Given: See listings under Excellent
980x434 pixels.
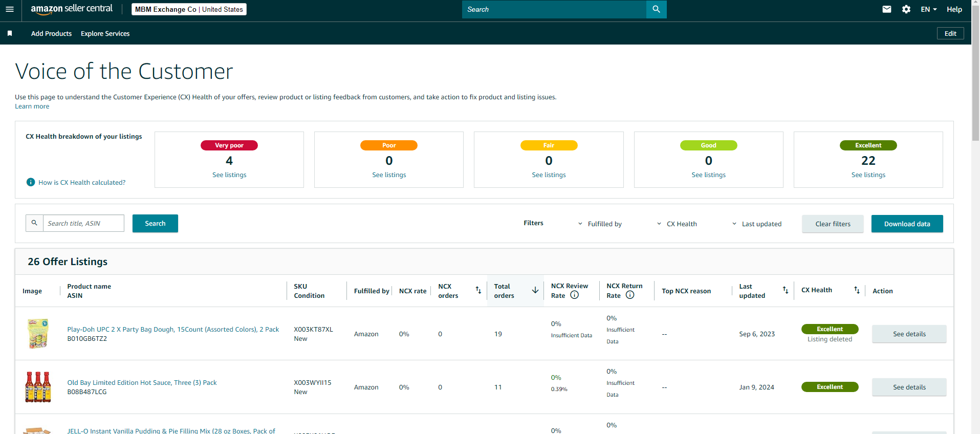Looking at the screenshot, I should click(x=868, y=175).
